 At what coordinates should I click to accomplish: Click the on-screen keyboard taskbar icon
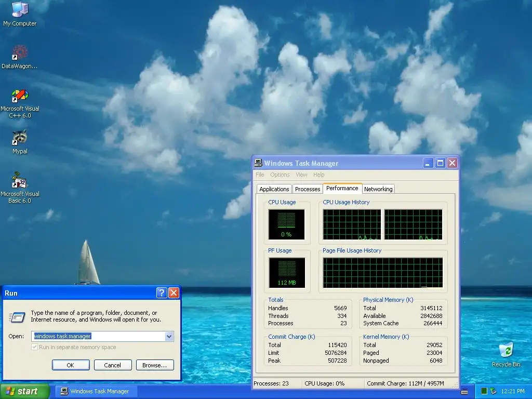pyautogui.click(x=464, y=392)
